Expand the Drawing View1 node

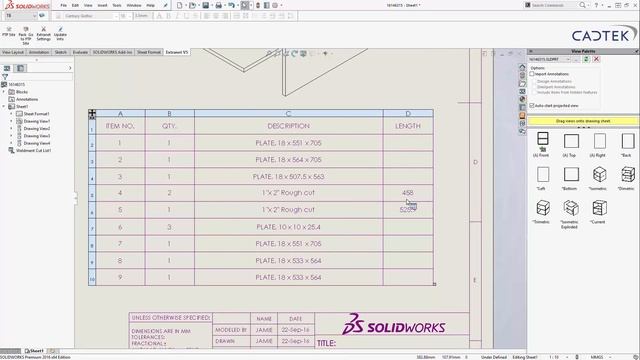[x=11, y=121]
